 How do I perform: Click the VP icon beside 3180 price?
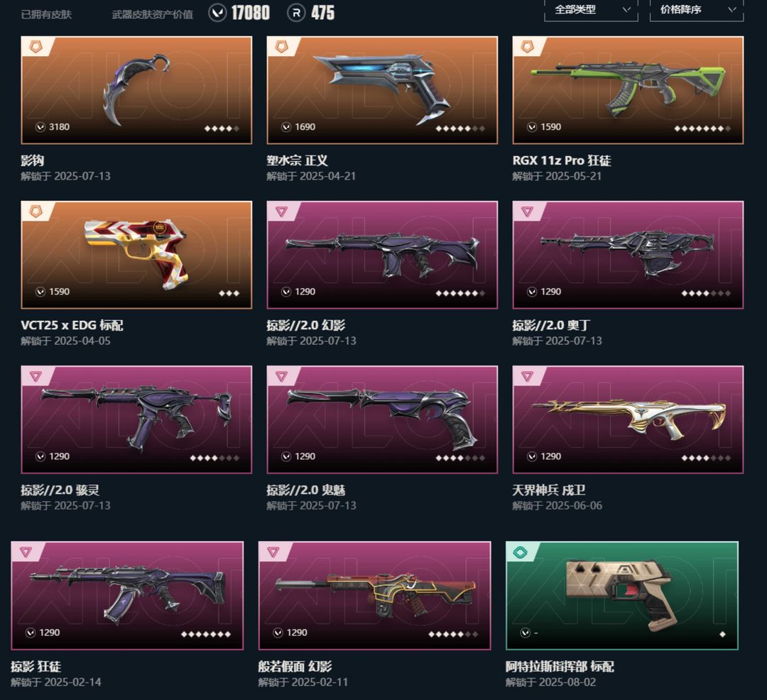(x=40, y=127)
